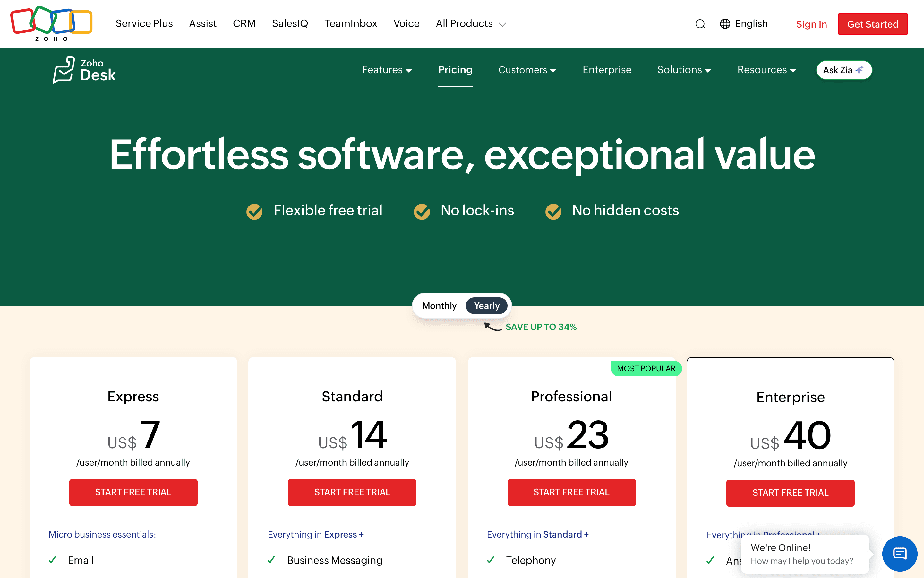Click the Enterprise plan card title
Screen dimensions: 924x578
coord(790,397)
